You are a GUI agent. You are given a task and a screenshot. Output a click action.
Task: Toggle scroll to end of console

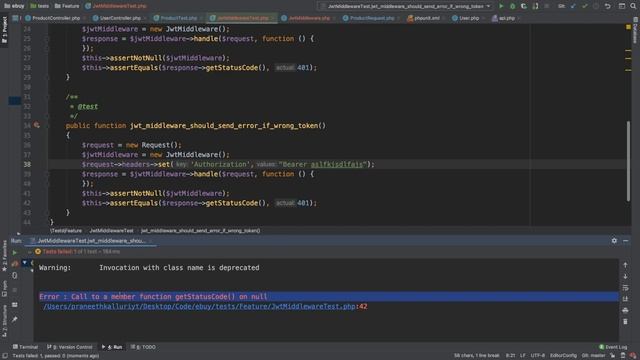(625, 299)
